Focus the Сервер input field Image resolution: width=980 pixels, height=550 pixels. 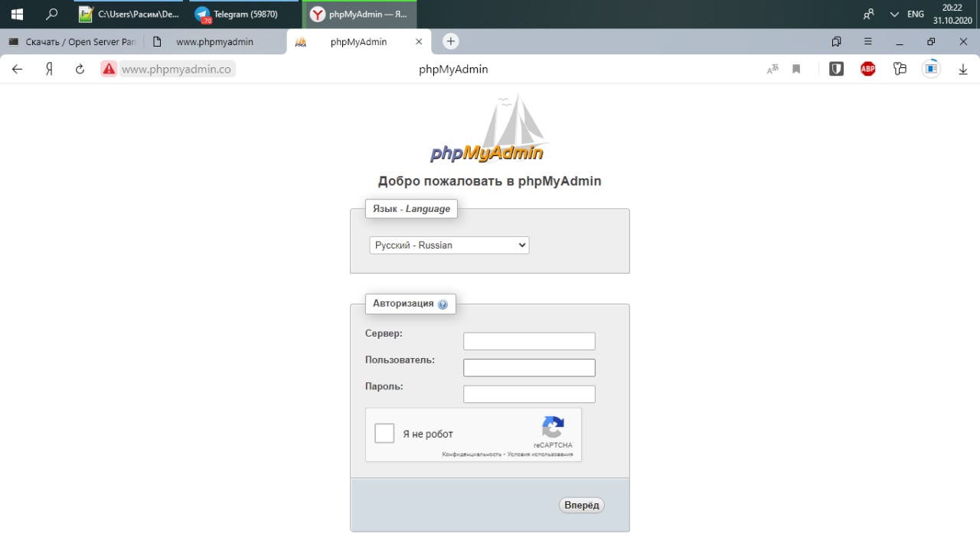[529, 341]
